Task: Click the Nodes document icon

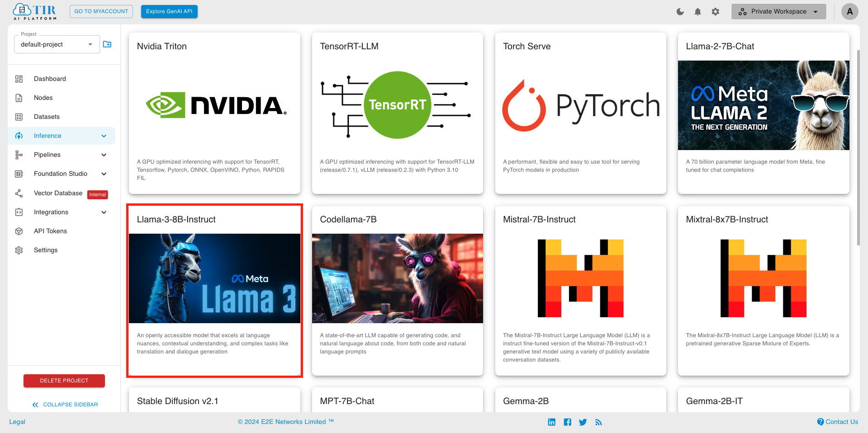Action: tap(19, 98)
